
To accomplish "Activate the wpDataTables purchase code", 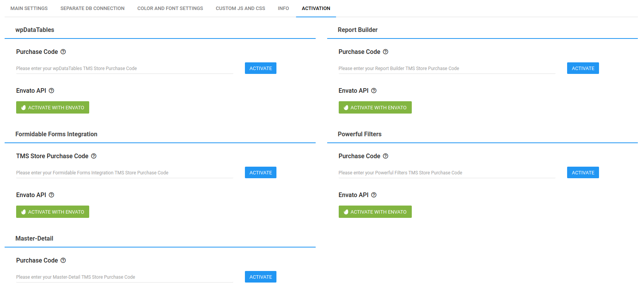I will [261, 68].
